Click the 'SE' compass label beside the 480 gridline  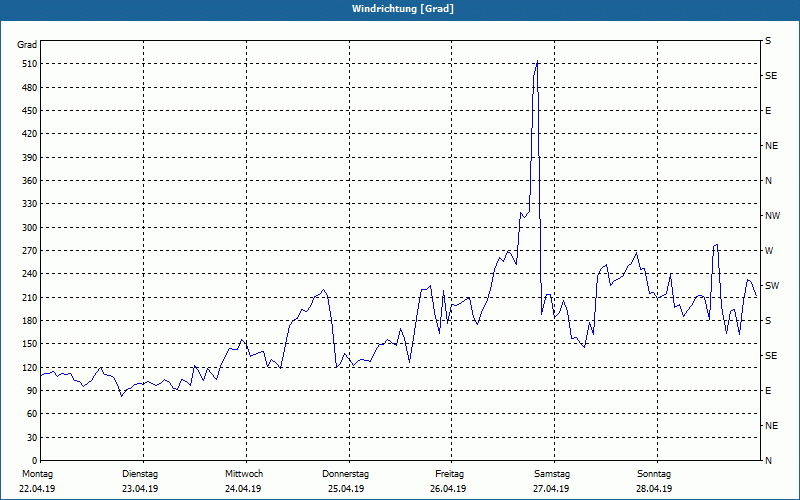coord(771,76)
